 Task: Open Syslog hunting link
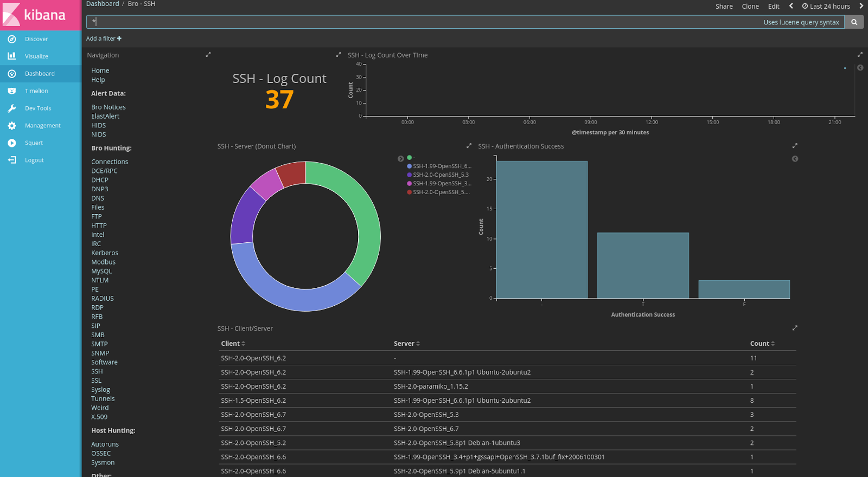(100, 390)
